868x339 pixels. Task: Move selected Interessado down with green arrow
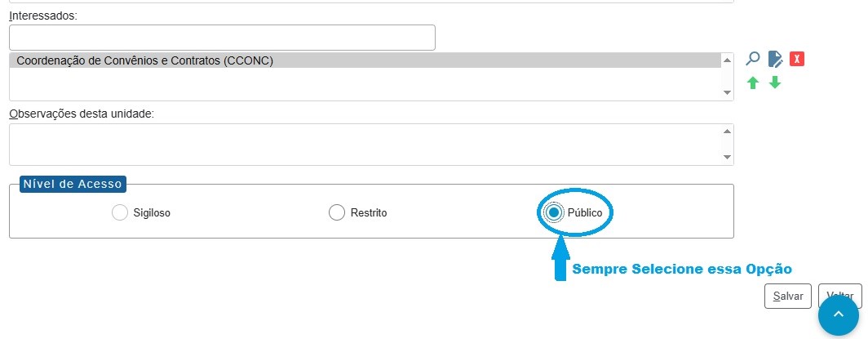point(775,83)
